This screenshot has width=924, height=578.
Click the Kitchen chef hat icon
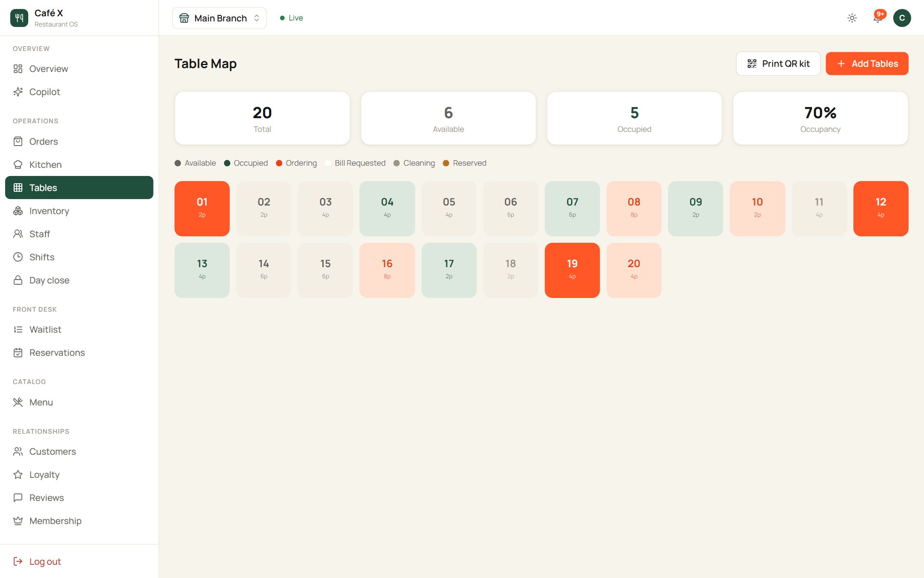click(18, 165)
